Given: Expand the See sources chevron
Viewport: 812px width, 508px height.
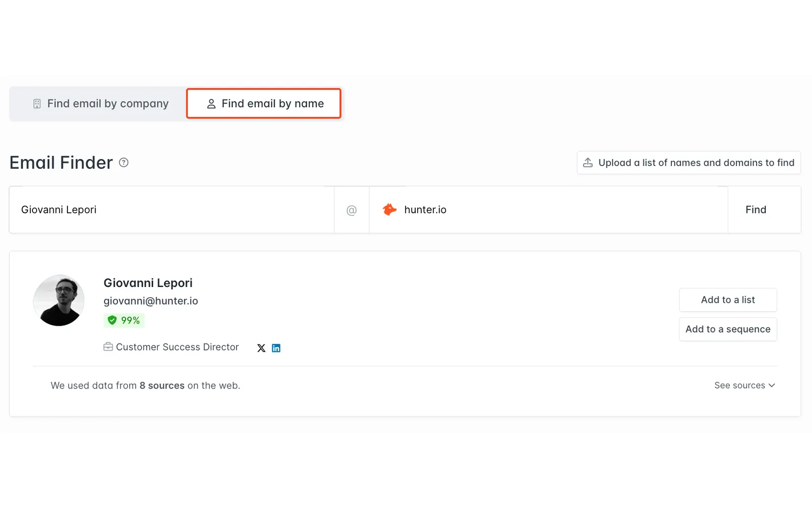Looking at the screenshot, I should (x=772, y=386).
